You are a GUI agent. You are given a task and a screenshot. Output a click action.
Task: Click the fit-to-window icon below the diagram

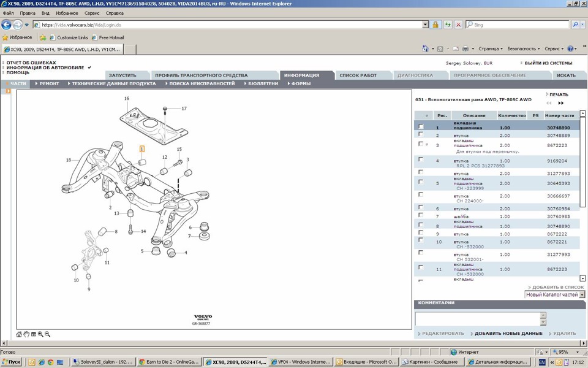point(33,334)
